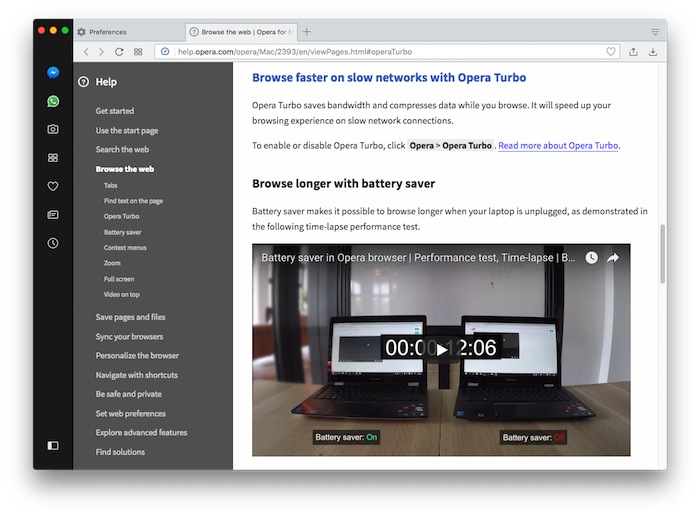Open downloads icon in toolbar
700x517 pixels.
pyautogui.click(x=653, y=52)
